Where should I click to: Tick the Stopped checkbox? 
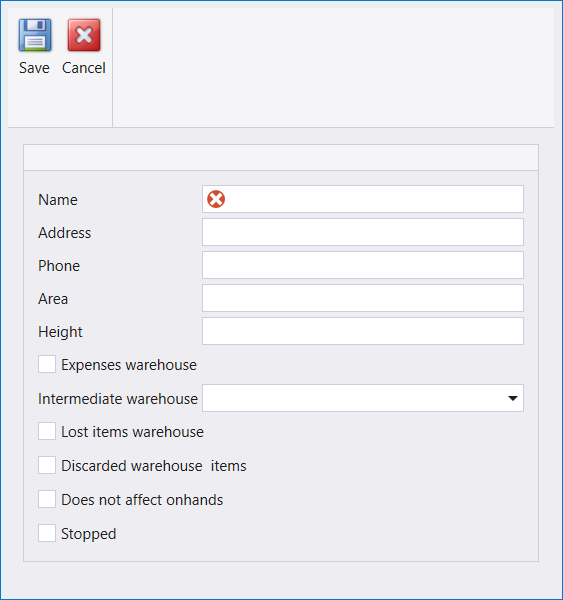point(47,533)
